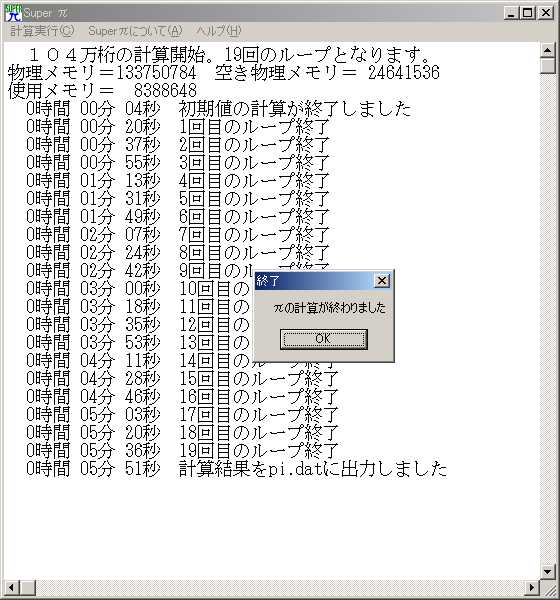Click the window resize grip corner
The image size is (560, 600).
pos(548,588)
